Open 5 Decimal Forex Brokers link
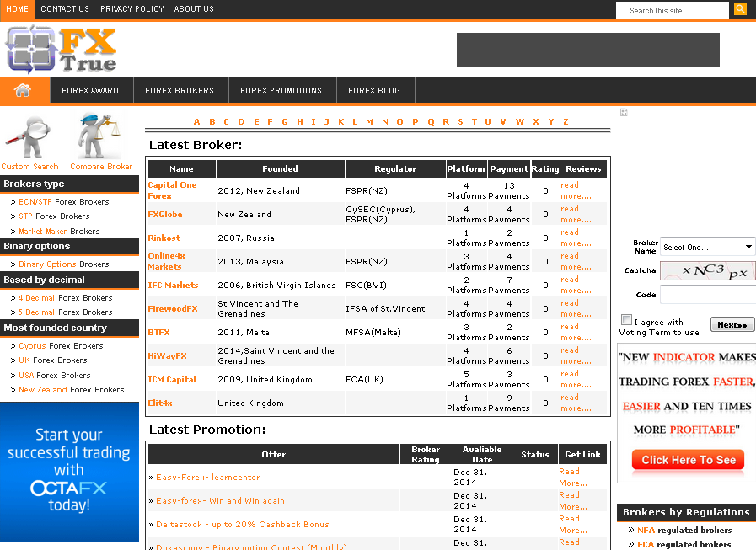Viewport: 756px width, 550px height. point(65,312)
